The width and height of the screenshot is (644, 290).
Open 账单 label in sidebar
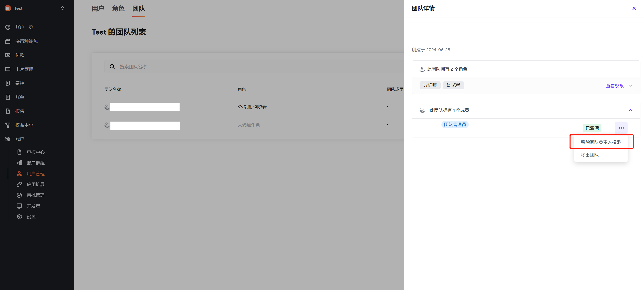[x=20, y=97]
